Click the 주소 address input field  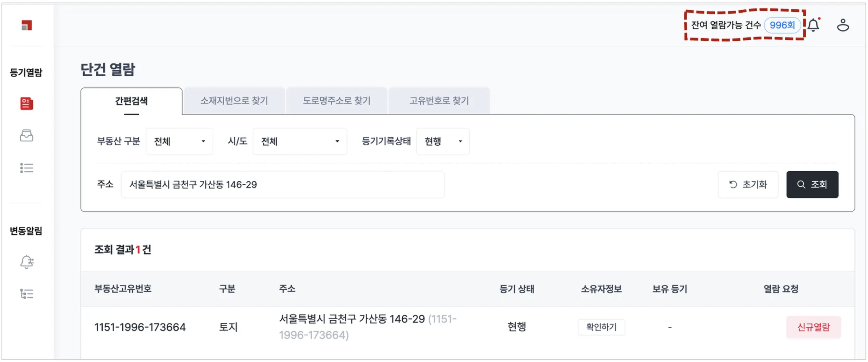click(x=282, y=184)
